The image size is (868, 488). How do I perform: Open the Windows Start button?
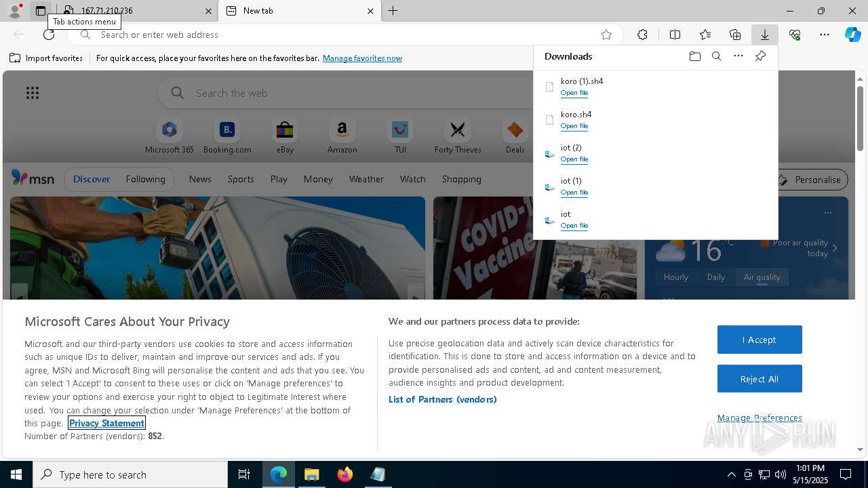tap(16, 474)
